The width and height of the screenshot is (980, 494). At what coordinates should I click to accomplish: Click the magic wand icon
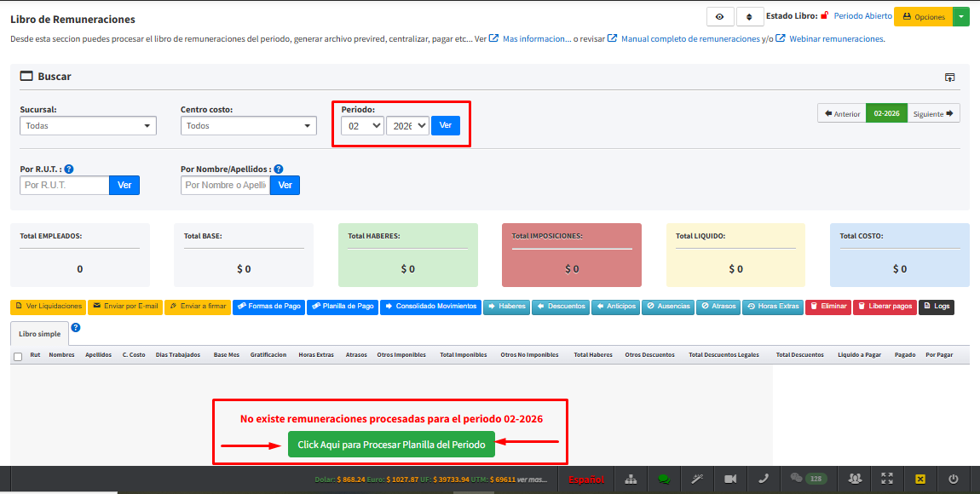click(x=697, y=479)
